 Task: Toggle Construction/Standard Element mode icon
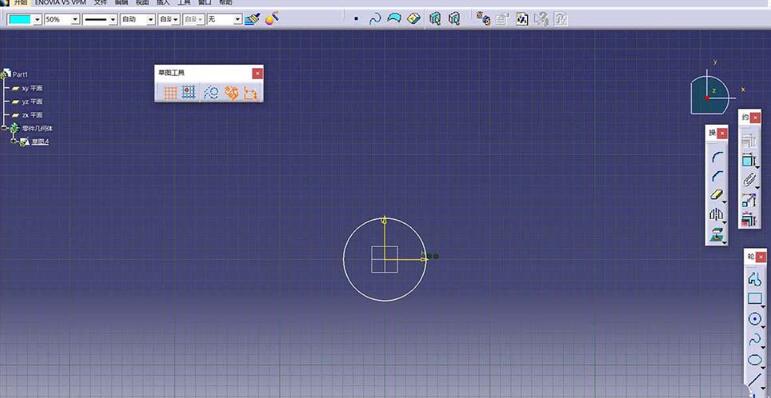point(211,92)
